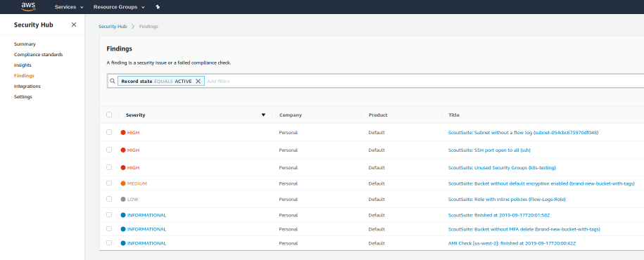644x260 pixels.
Task: Open the Services dropdown menu
Action: [x=69, y=7]
